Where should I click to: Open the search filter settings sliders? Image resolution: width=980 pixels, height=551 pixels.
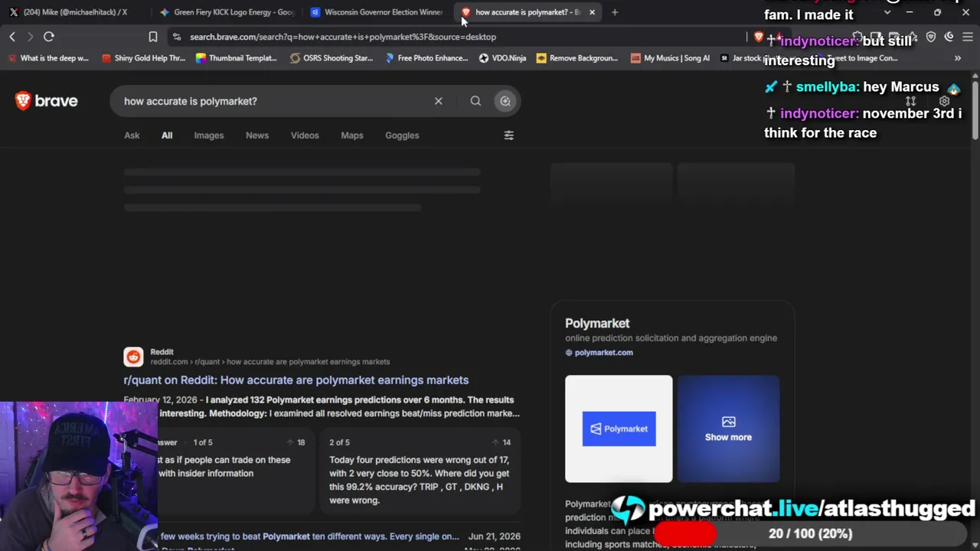pos(509,135)
